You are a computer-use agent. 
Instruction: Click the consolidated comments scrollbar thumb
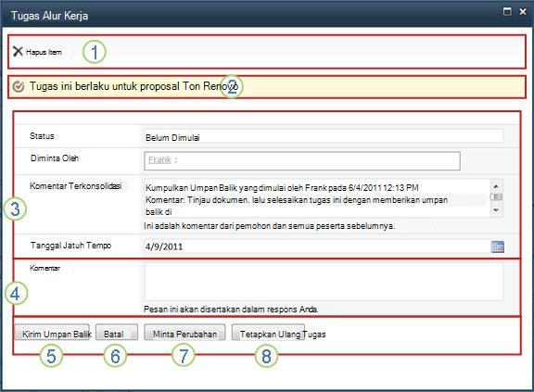coord(496,197)
